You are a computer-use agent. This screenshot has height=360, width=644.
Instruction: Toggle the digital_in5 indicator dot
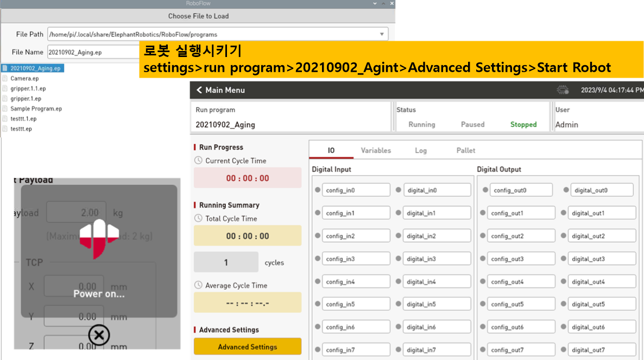[x=399, y=304]
